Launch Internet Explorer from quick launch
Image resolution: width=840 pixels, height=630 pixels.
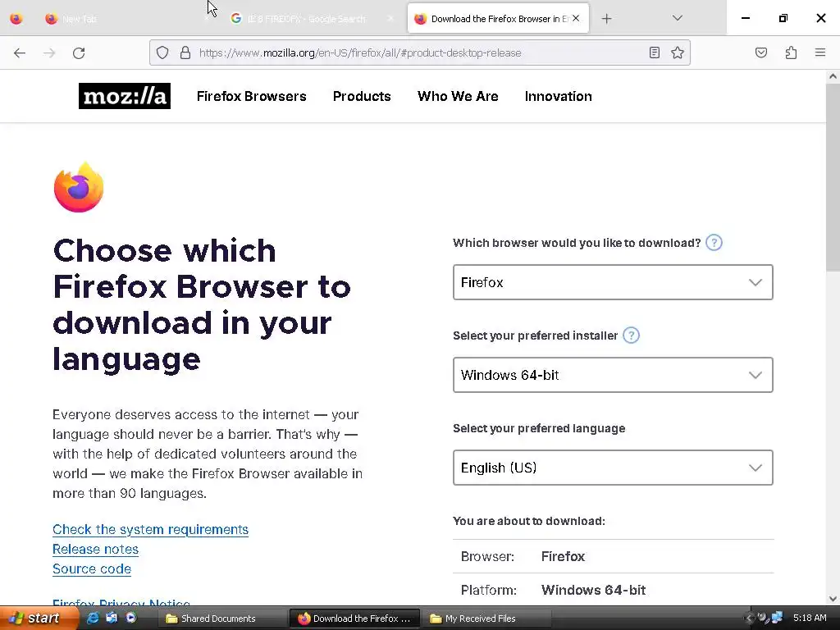click(x=93, y=619)
